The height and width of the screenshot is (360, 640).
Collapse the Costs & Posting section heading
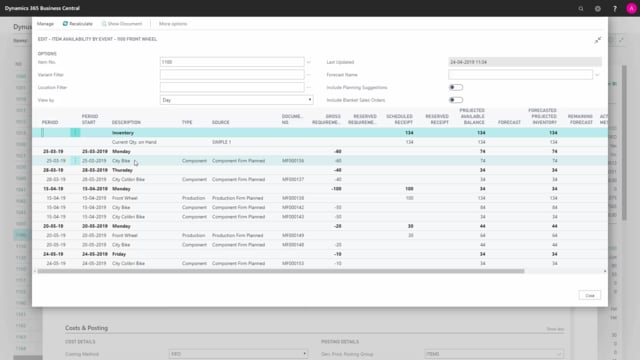(x=87, y=328)
